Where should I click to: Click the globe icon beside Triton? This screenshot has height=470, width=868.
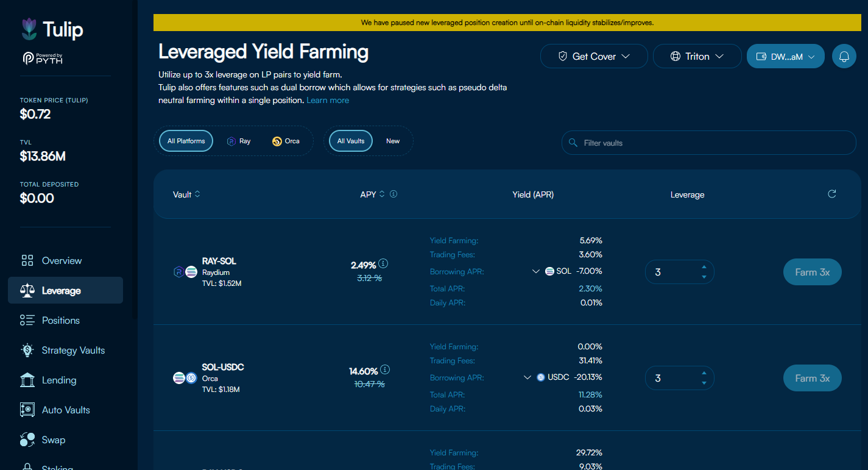click(675, 56)
